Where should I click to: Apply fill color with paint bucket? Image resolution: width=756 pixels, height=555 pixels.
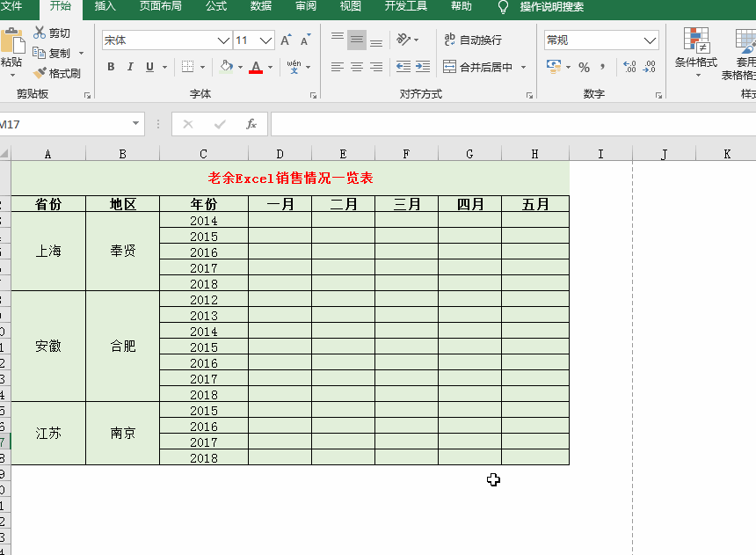(226, 67)
